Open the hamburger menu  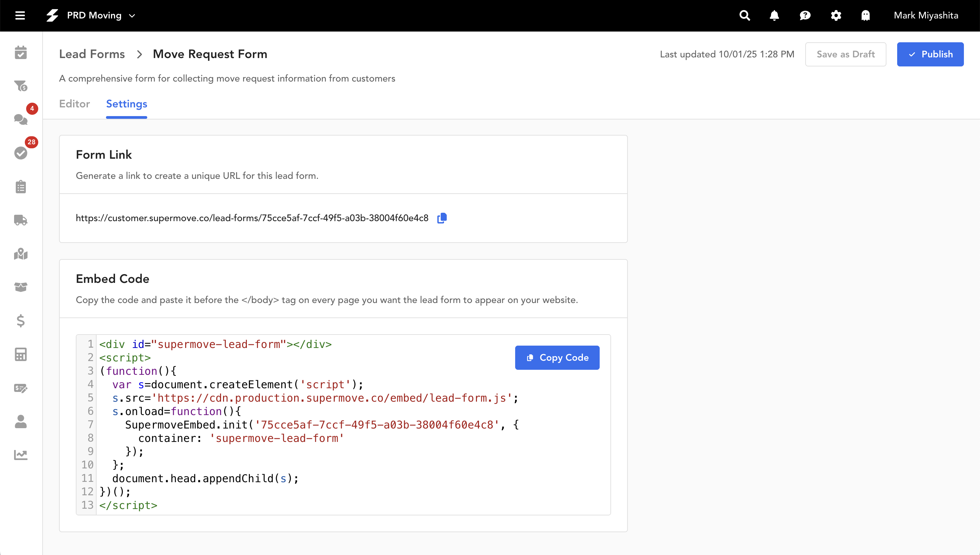tap(20, 16)
